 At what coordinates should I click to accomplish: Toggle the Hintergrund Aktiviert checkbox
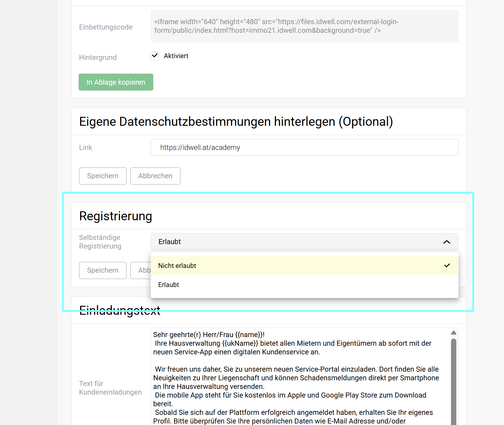point(155,56)
